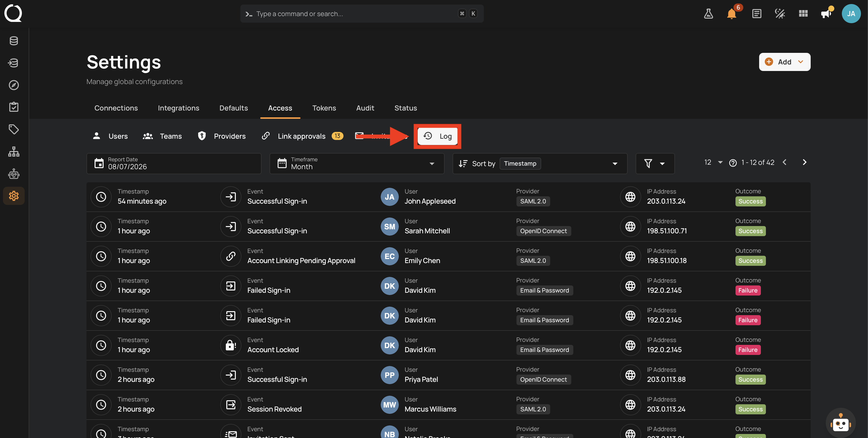
Task: Open the JA user avatar menu
Action: pyautogui.click(x=851, y=14)
